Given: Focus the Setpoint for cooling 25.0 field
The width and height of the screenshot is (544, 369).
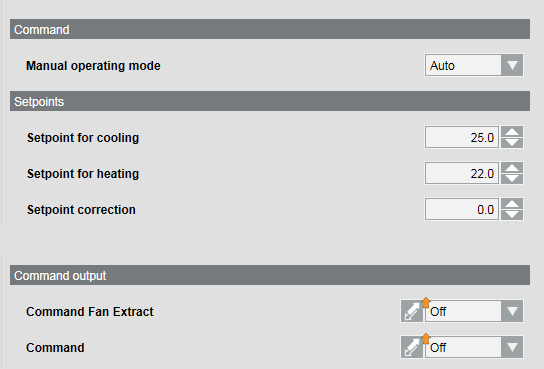Looking at the screenshot, I should click(x=462, y=137).
